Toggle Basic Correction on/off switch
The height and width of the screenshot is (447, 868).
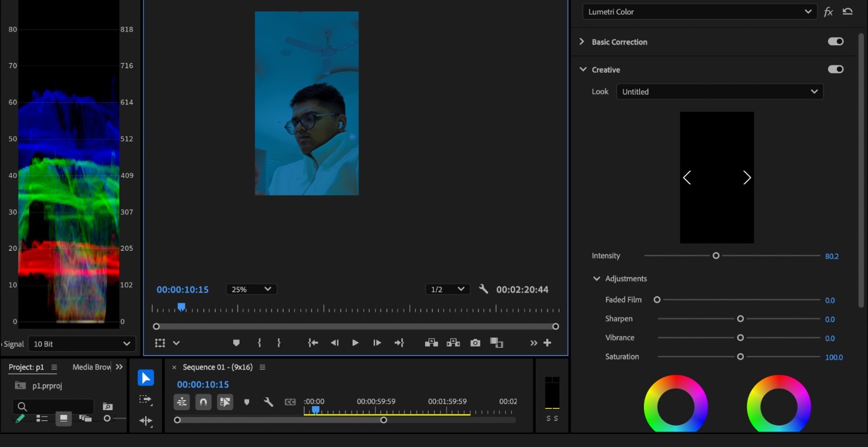[835, 42]
